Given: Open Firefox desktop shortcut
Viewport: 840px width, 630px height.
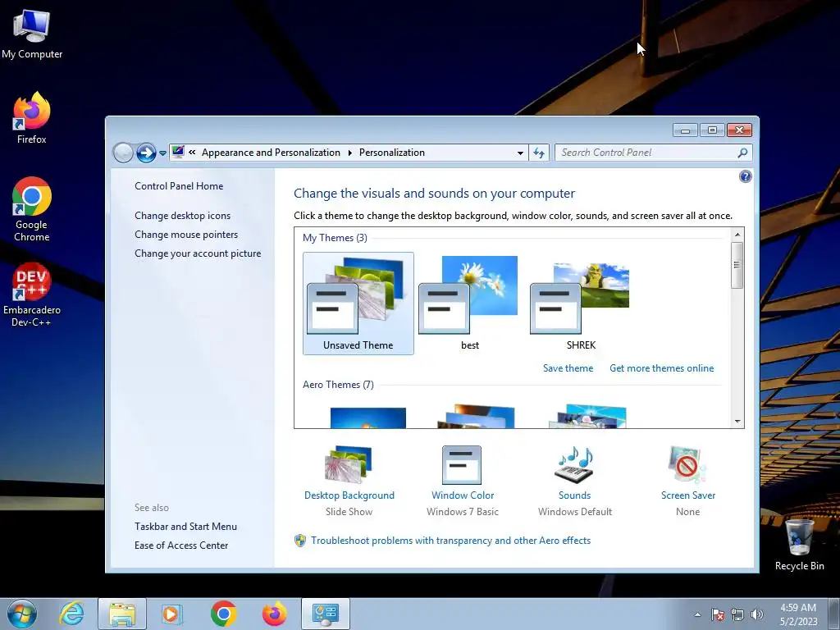Looking at the screenshot, I should [32, 118].
